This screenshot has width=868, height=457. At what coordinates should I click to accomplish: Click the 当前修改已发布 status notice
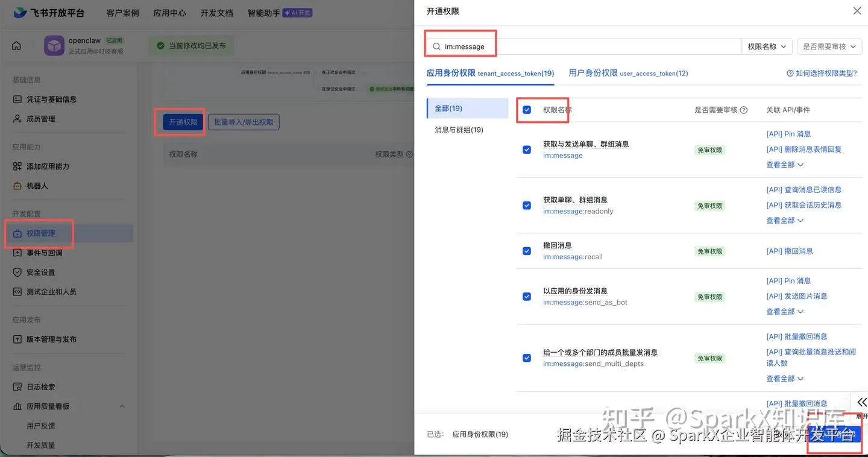(191, 46)
